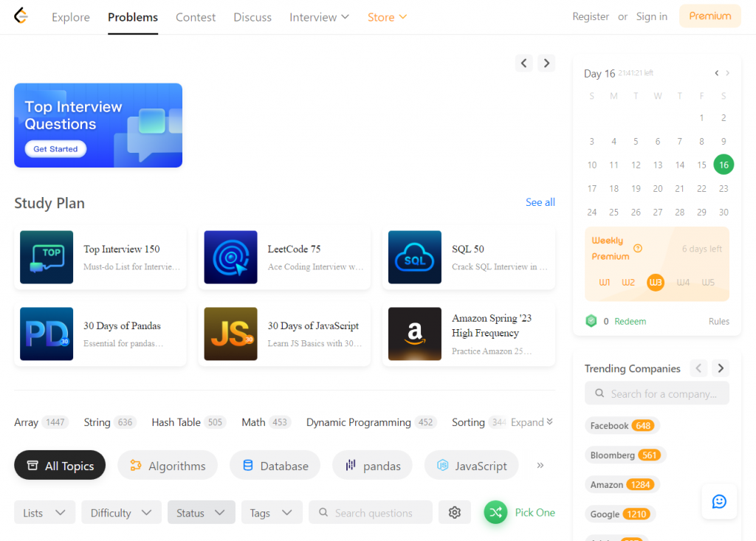Click the Pick One label

click(535, 512)
